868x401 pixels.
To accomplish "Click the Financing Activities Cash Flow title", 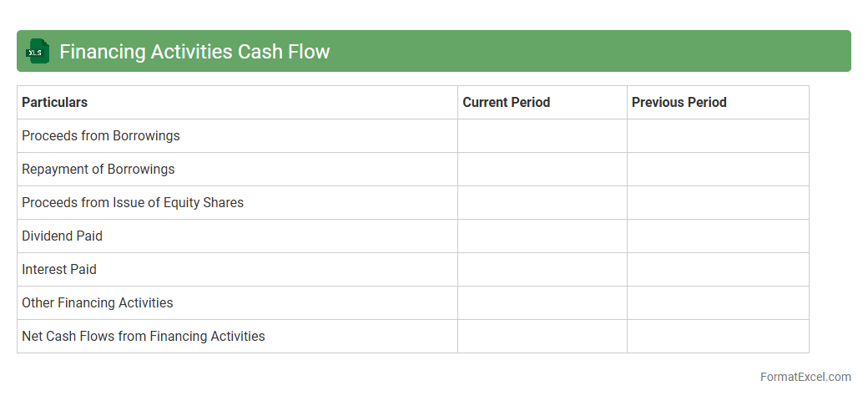I will click(x=194, y=52).
